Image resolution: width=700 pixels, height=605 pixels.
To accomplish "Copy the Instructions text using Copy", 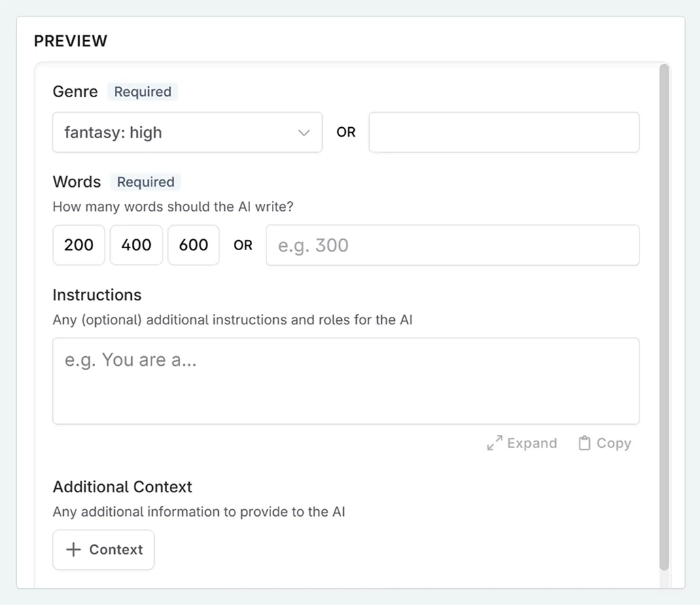I will coord(603,443).
